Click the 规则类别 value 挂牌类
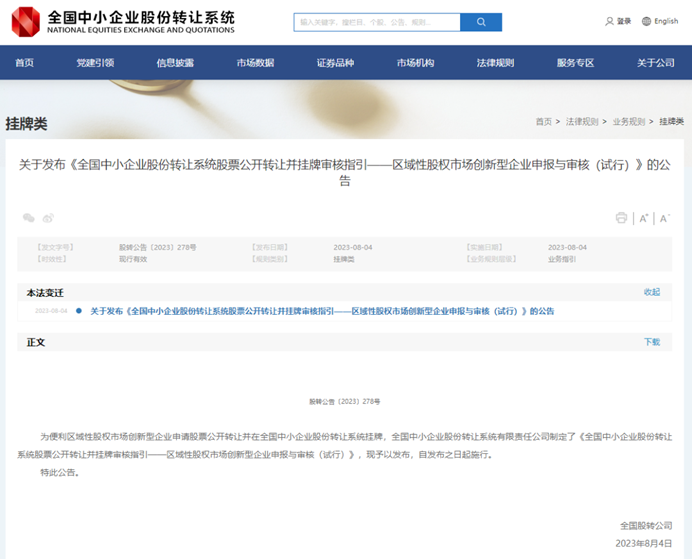The height and width of the screenshot is (559, 692). tap(344, 259)
